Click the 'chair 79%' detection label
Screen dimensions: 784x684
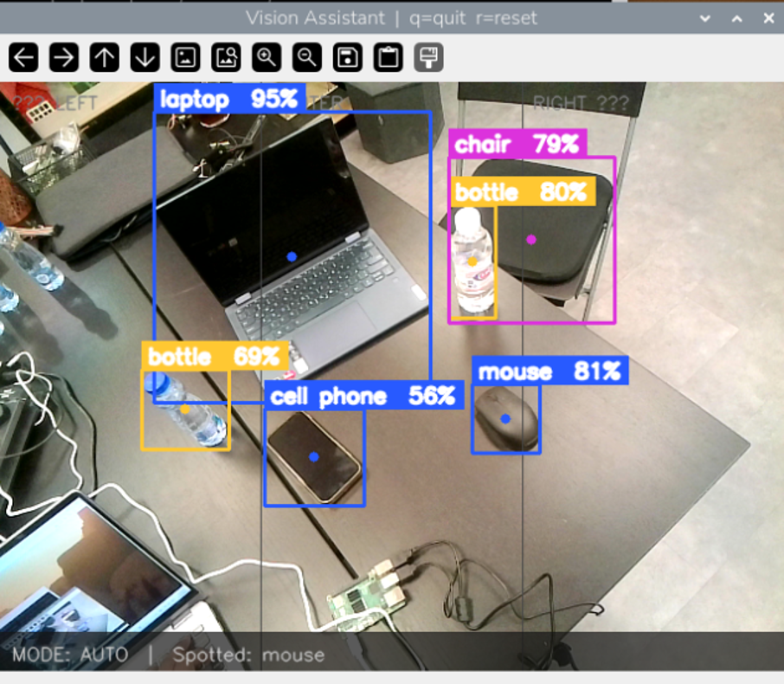[x=517, y=144]
